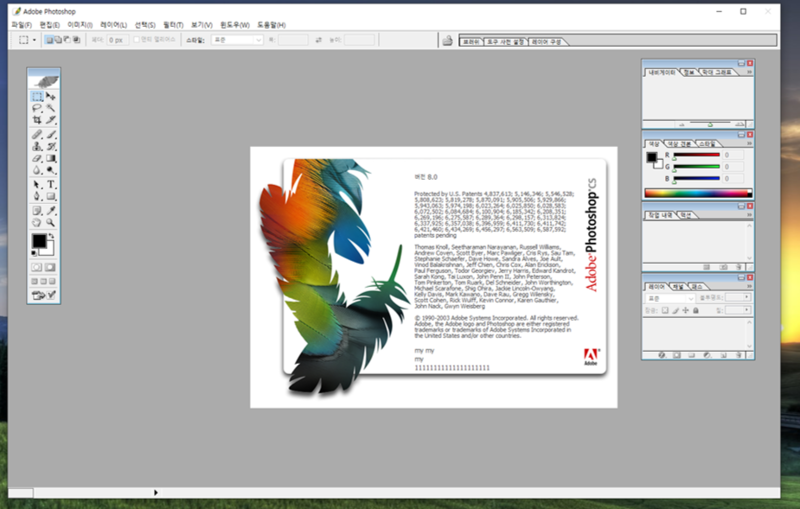Viewport: 800px width, 509px height.
Task: Choose New Selection mode in options bar
Action: click(x=49, y=40)
